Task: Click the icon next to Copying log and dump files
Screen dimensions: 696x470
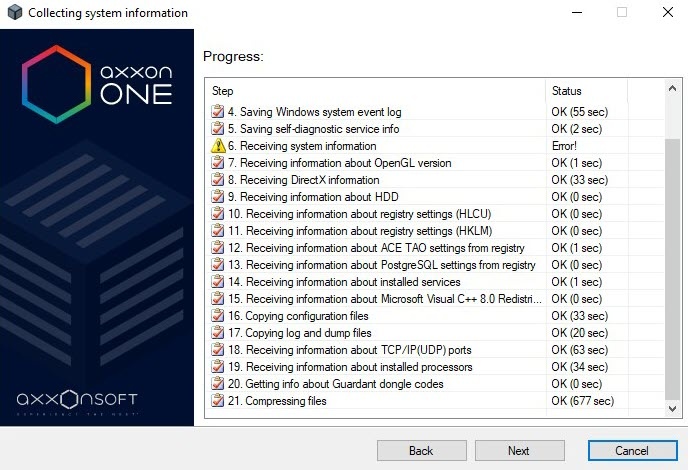Action: pos(218,333)
